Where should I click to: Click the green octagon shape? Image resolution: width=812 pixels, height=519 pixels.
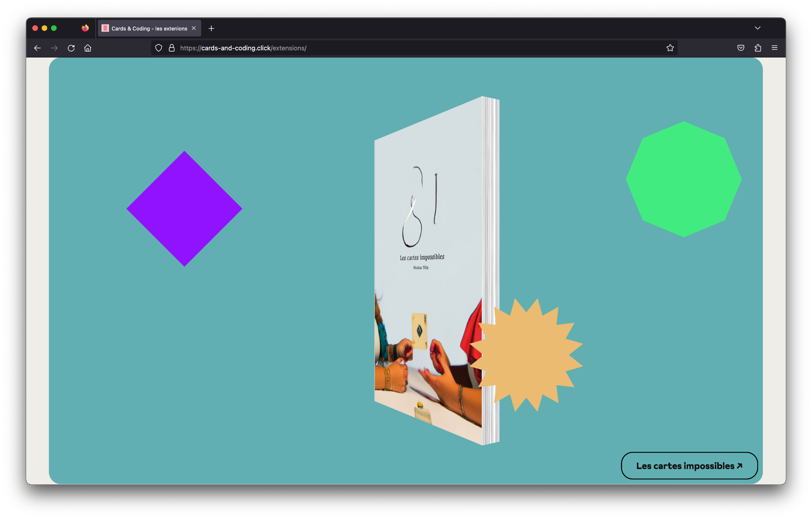click(x=684, y=179)
